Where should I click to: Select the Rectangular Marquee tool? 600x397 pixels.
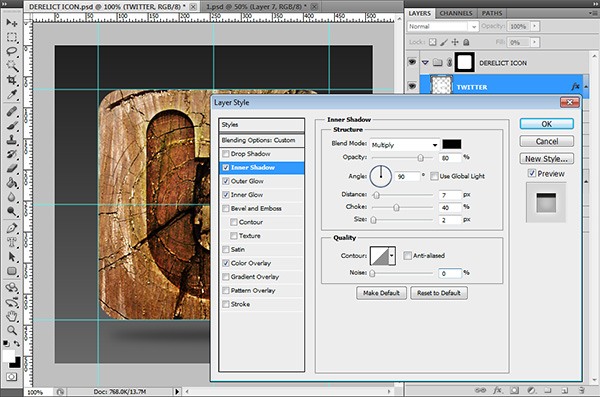(x=12, y=37)
